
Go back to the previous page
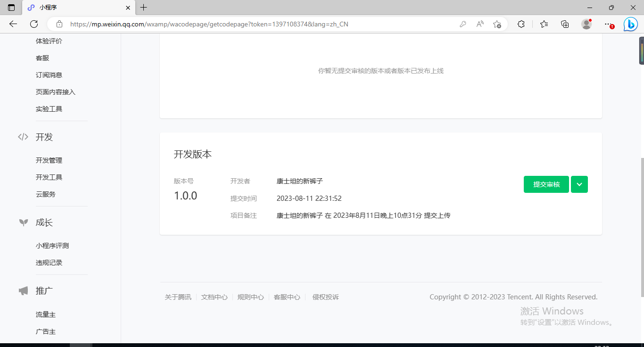13,24
